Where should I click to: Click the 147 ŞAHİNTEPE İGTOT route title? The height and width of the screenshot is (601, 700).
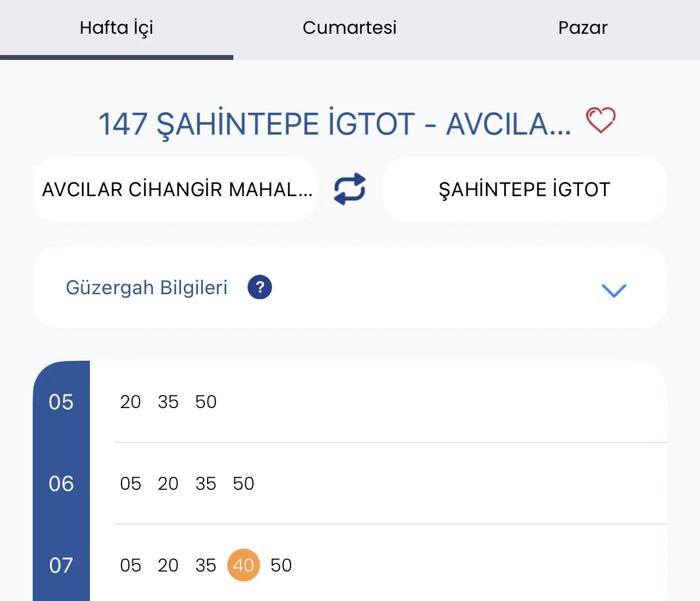tap(335, 123)
